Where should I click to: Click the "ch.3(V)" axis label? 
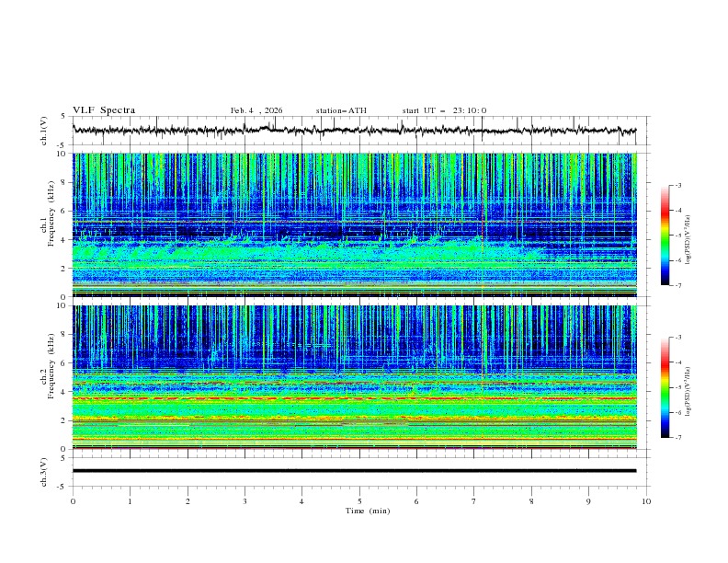point(44,472)
